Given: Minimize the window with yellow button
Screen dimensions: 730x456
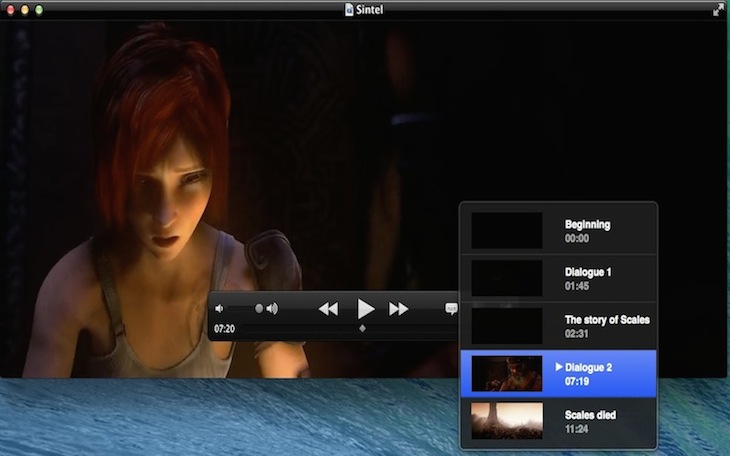Looking at the screenshot, I should click(x=25, y=10).
